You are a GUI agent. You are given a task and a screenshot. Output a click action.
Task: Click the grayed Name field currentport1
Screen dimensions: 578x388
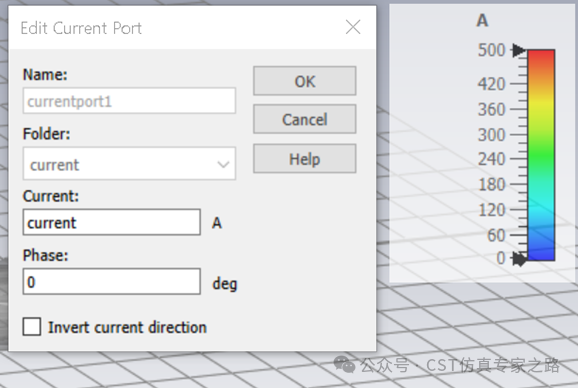pos(129,101)
